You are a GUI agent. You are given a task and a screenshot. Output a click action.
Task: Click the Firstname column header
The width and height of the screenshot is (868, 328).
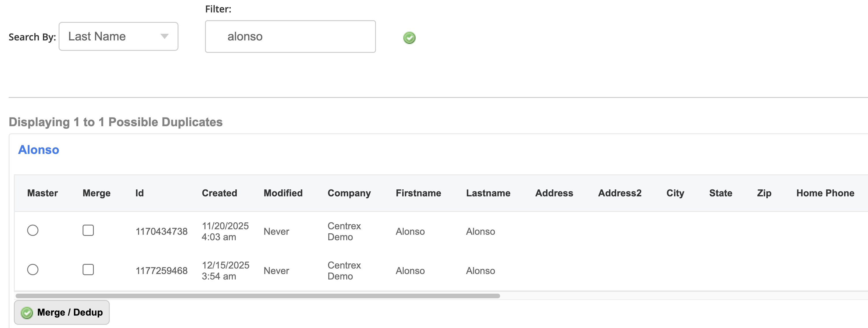(x=418, y=193)
